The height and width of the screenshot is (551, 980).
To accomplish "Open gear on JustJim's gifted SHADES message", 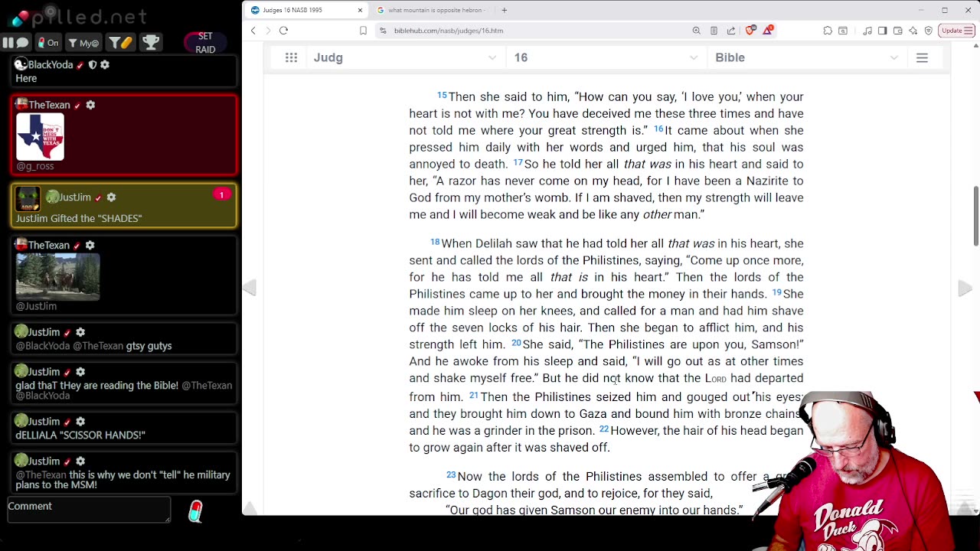I will point(111,197).
